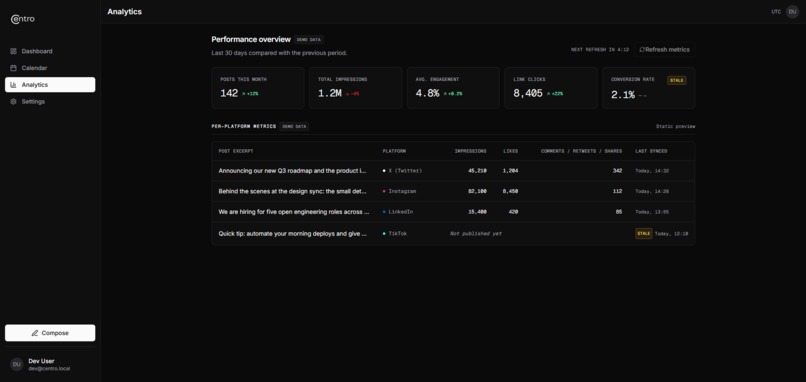Click the Static preview label

pyautogui.click(x=675, y=126)
